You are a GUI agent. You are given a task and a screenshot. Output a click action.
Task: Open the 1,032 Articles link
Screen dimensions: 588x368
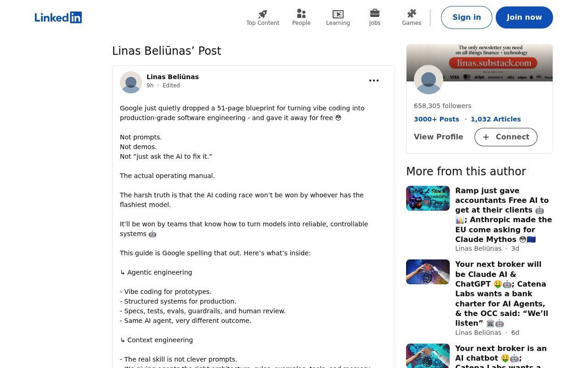click(496, 119)
